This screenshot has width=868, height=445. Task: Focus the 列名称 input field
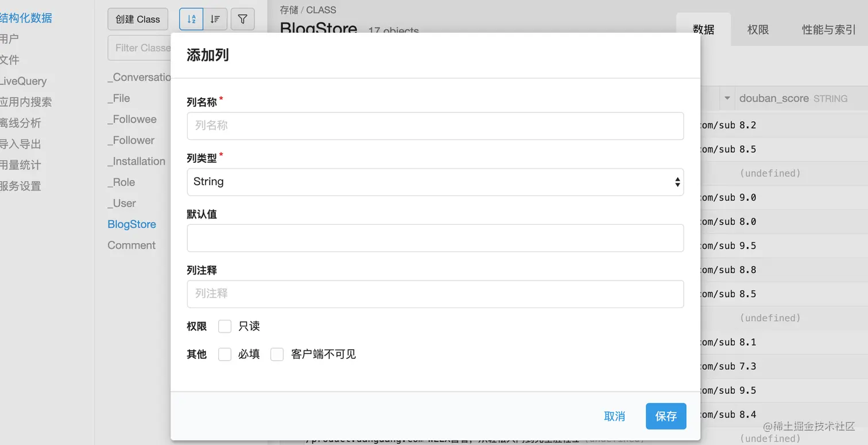tap(435, 126)
